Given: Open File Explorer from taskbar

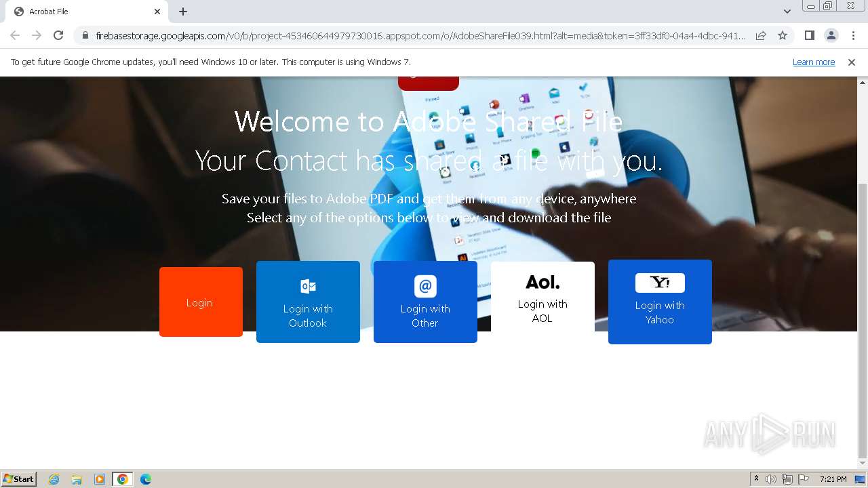Looking at the screenshot, I should click(77, 479).
